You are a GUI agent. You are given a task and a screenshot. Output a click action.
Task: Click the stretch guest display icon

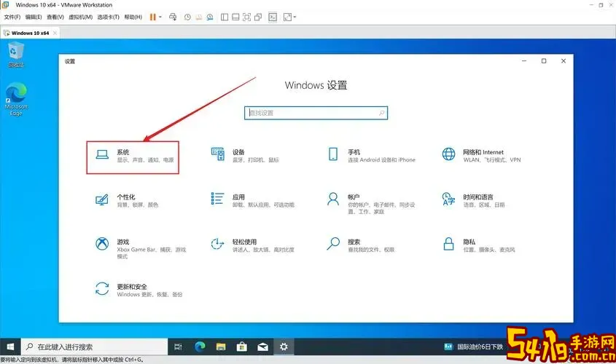287,17
